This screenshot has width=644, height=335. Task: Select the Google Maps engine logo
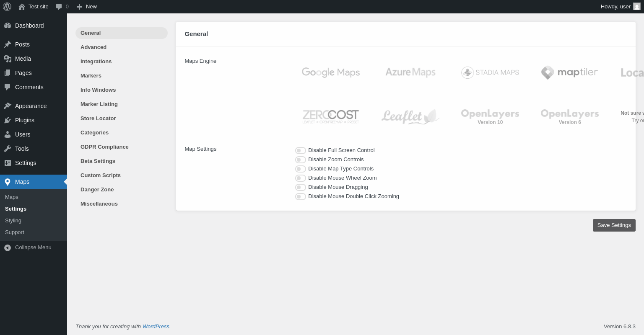331,72
